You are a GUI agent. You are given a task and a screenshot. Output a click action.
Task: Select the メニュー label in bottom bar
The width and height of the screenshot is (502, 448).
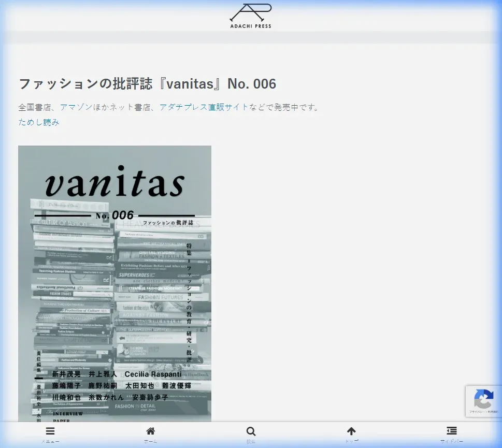[x=50, y=442]
